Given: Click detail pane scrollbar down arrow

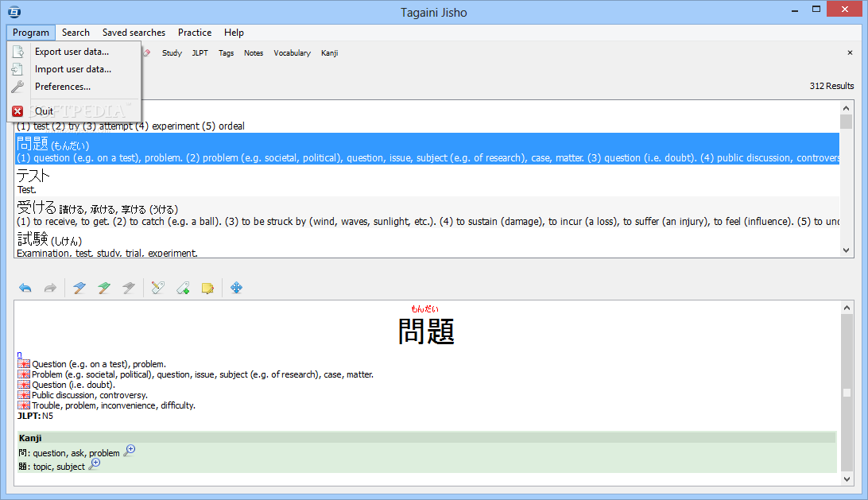Looking at the screenshot, I should [847, 479].
